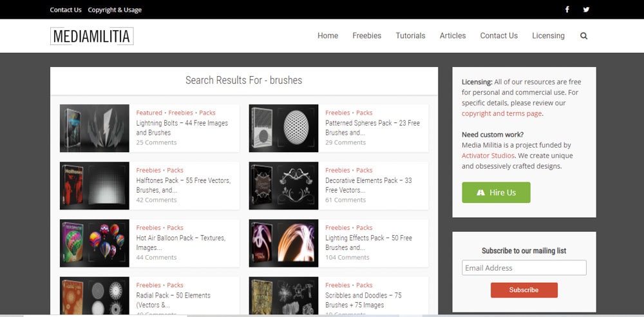Open '42 Comments' on Halftones Pack
The height and width of the screenshot is (317, 644).
tap(156, 200)
